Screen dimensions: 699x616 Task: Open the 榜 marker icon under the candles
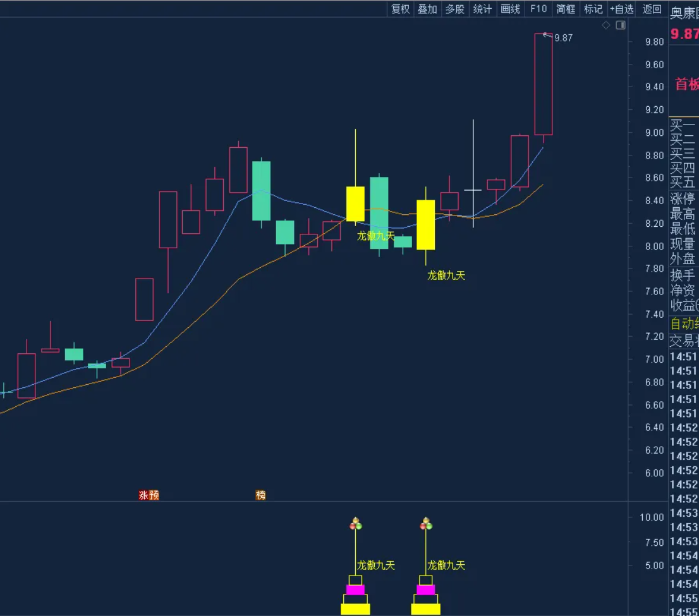[260, 495]
